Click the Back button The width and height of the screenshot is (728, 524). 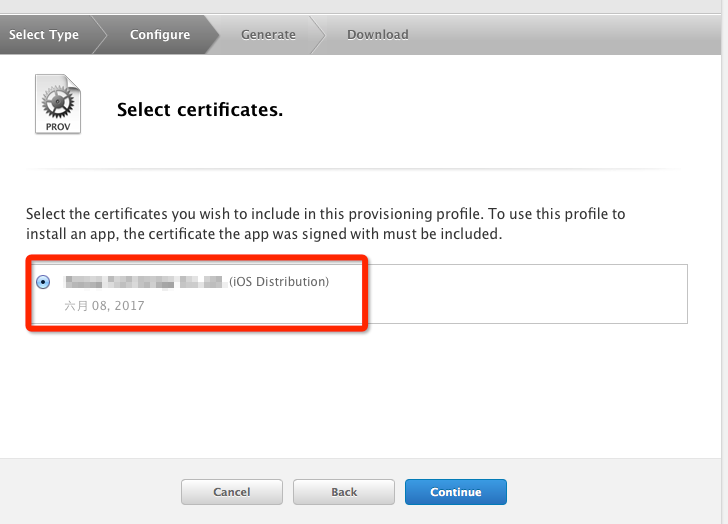click(x=344, y=492)
